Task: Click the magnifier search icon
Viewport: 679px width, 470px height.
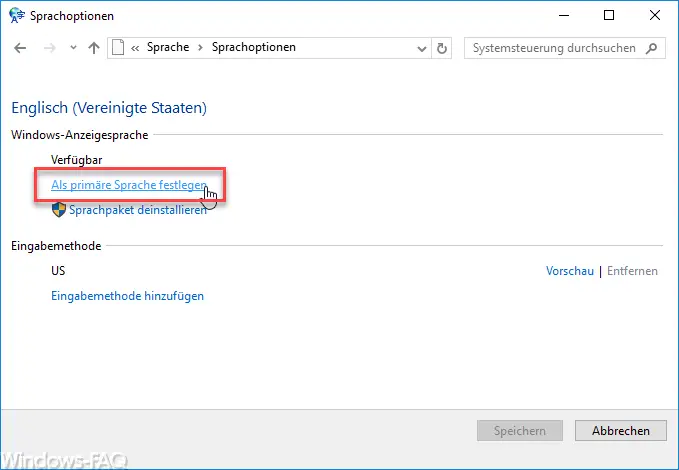Action: point(651,48)
